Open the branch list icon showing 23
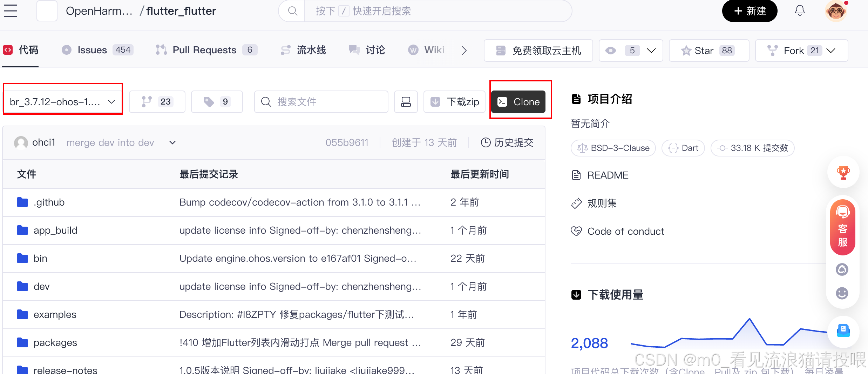The image size is (868, 374). point(157,102)
